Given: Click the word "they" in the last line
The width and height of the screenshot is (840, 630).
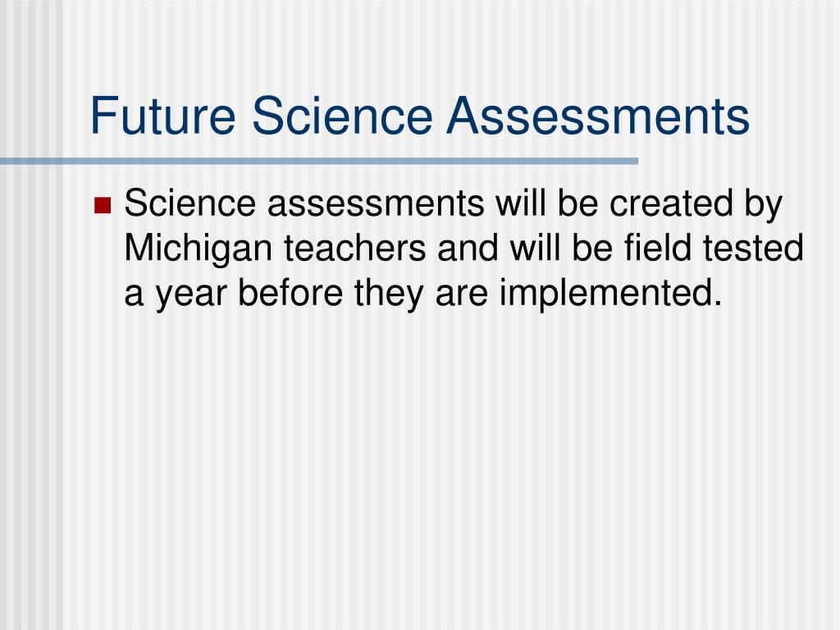Looking at the screenshot, I should tap(389, 294).
